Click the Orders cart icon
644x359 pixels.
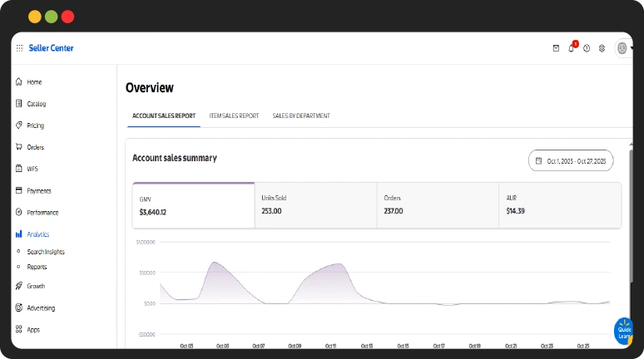click(x=19, y=147)
